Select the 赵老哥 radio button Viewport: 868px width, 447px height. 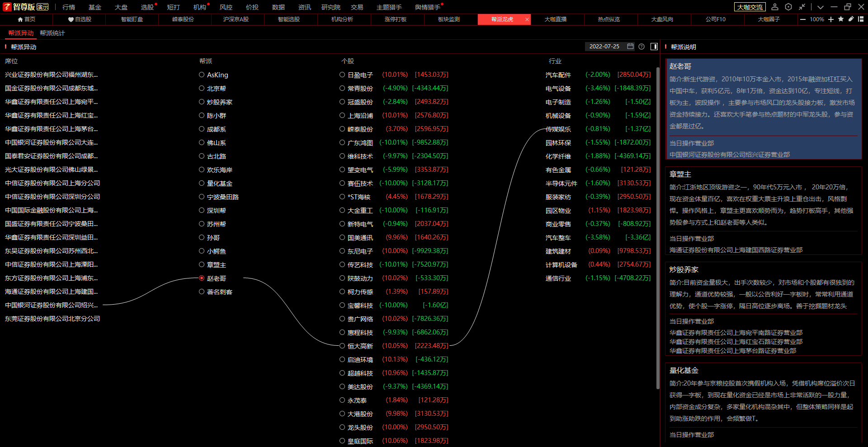[202, 278]
